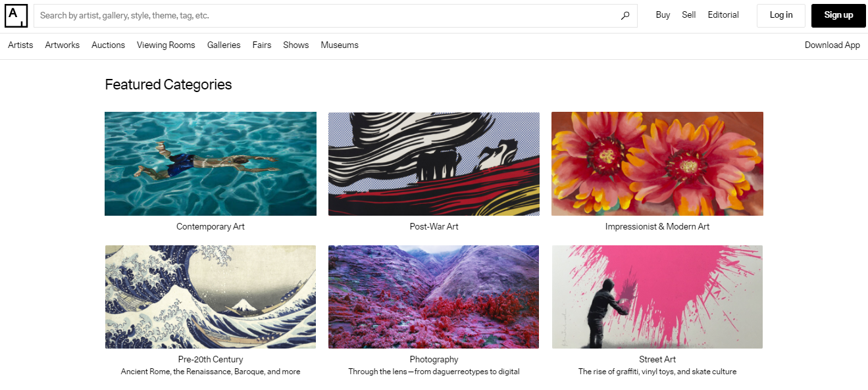
Task: Open the Museums section
Action: (339, 45)
